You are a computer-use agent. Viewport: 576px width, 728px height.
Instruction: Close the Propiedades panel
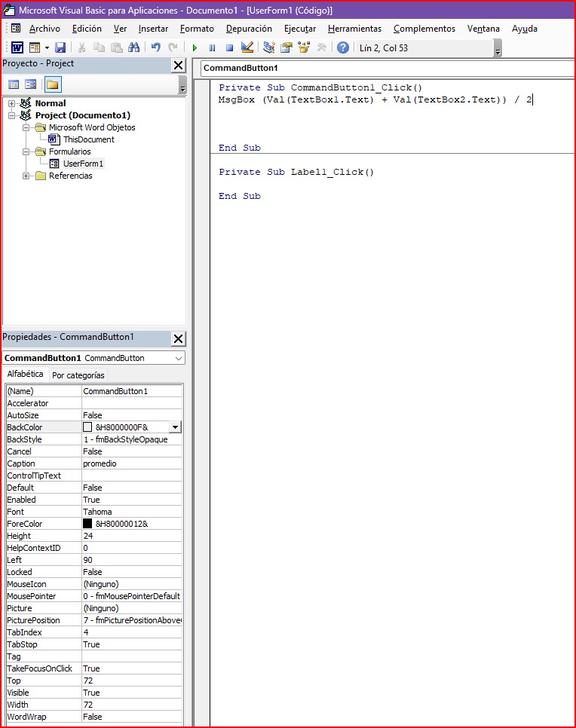178,338
